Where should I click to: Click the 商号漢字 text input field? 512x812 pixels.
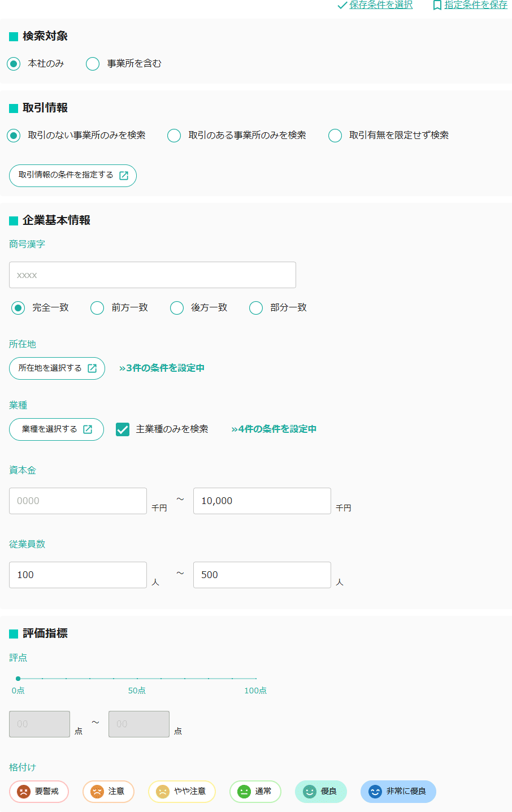tap(153, 275)
